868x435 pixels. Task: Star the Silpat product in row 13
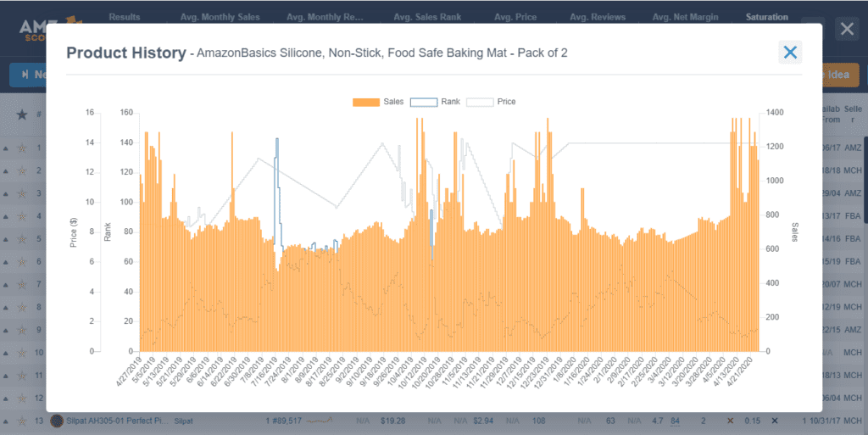click(21, 421)
